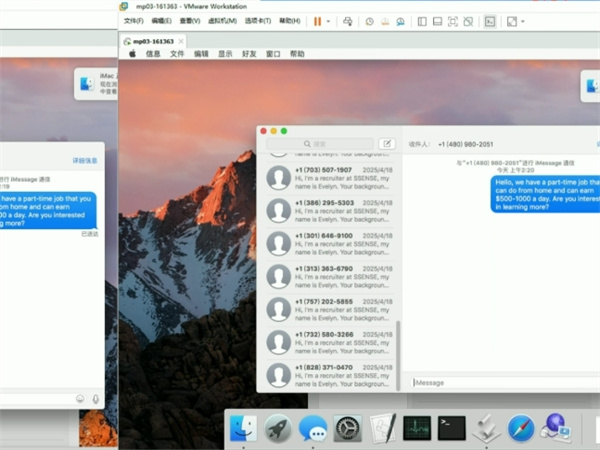This screenshot has width=600, height=450.
Task: Click the iMessage text input field
Action: (500, 383)
